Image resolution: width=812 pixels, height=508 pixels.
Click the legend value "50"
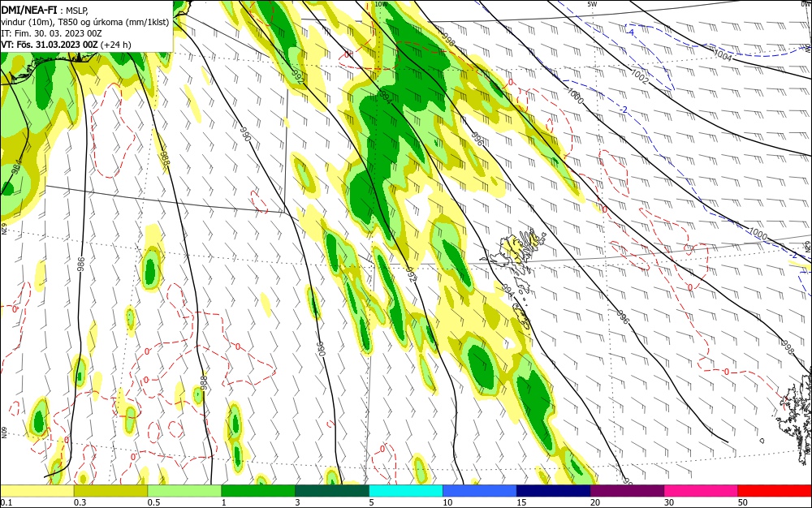pyautogui.click(x=743, y=502)
